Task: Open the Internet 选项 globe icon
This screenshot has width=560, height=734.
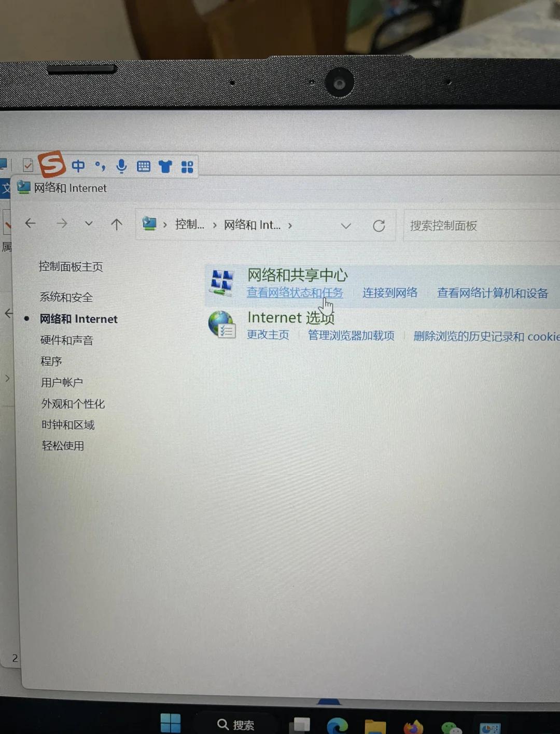Action: tap(221, 325)
